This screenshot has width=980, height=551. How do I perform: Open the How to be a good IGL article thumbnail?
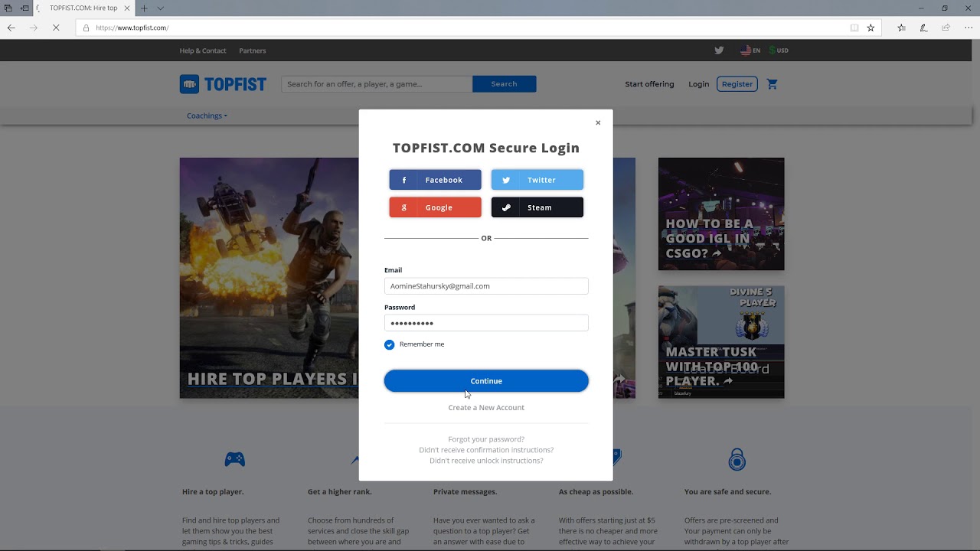721,214
